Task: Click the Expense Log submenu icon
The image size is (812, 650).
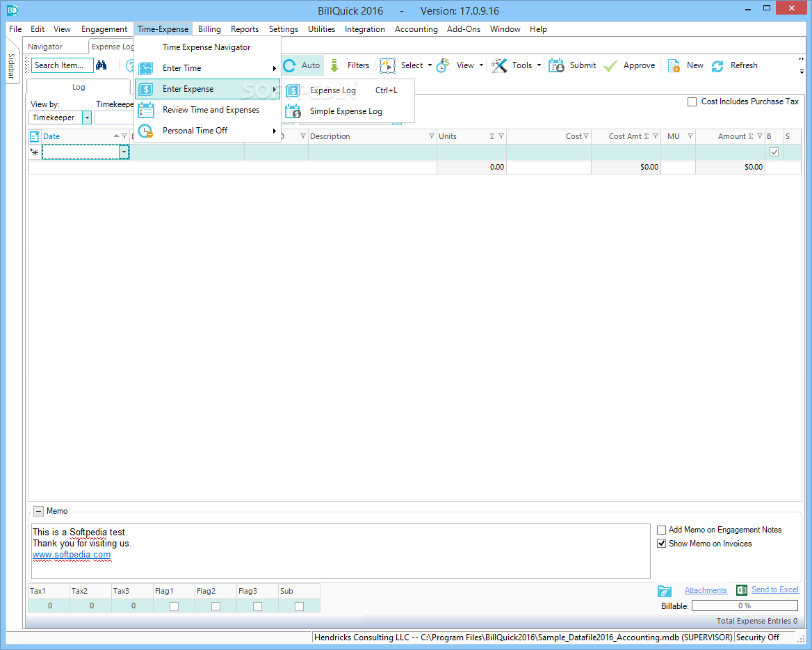Action: coord(293,90)
